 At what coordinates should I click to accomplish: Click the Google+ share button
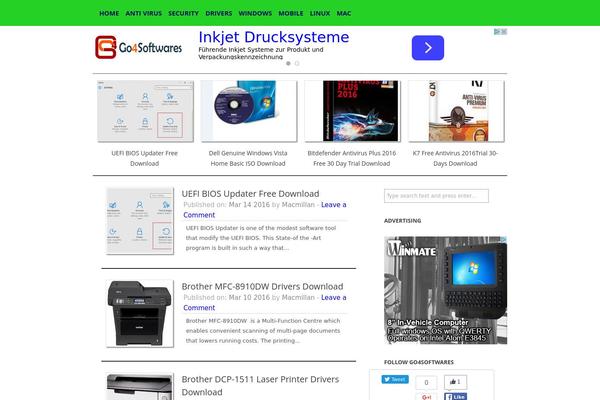(426, 397)
